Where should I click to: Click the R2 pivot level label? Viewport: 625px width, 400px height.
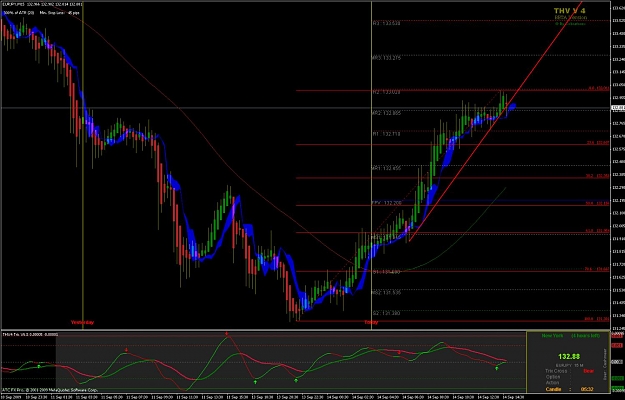coord(386,92)
